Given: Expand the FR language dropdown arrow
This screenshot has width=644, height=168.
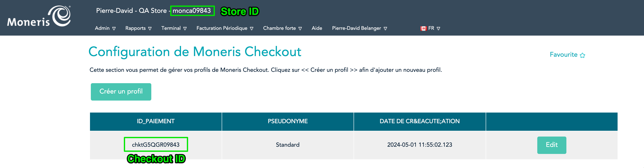Looking at the screenshot, I should coord(438,29).
